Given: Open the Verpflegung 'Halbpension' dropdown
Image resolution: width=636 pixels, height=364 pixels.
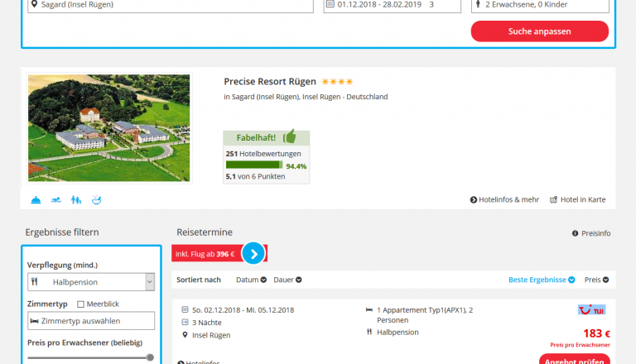Looking at the screenshot, I should pos(91,282).
